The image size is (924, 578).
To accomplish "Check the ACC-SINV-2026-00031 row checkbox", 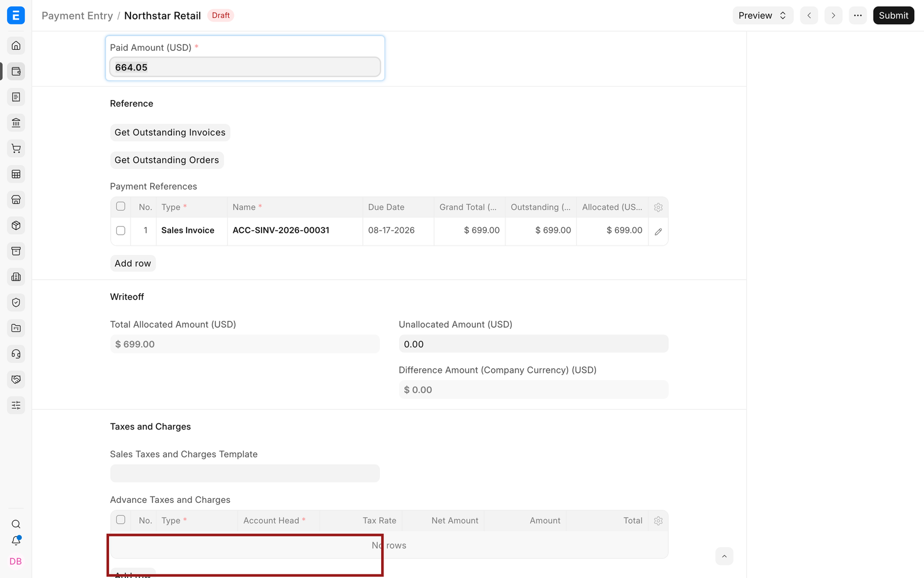I will click(x=121, y=231).
